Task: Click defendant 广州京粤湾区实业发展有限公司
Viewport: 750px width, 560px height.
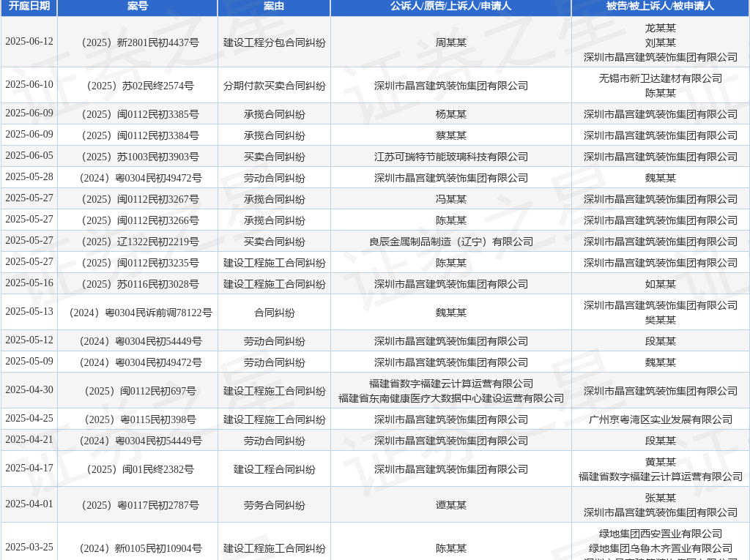Action: point(660,419)
